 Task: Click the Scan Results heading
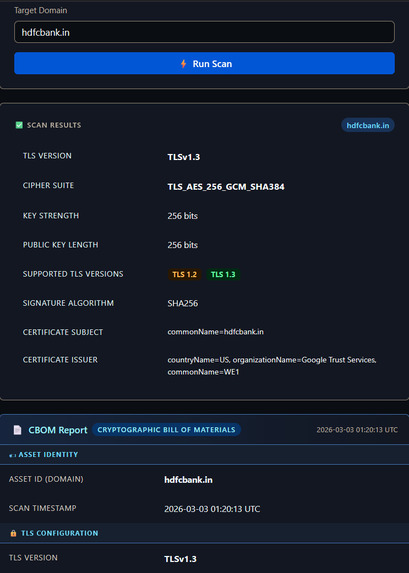[x=54, y=125]
